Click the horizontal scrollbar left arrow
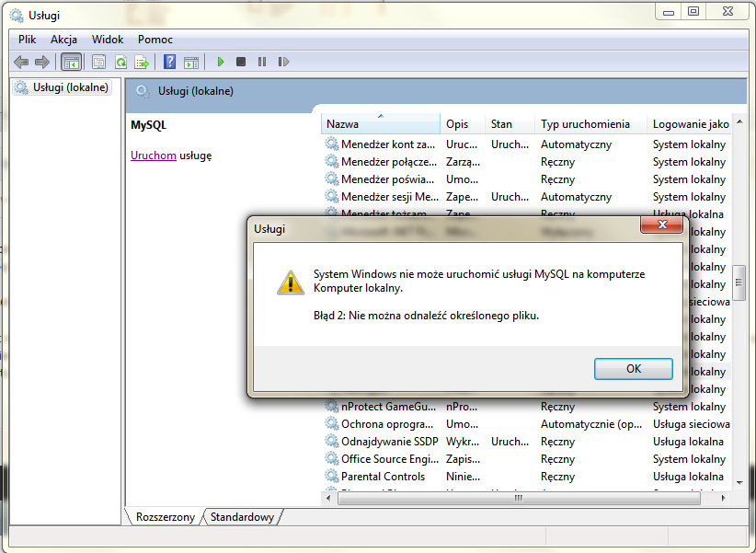The height and width of the screenshot is (553, 756). pyautogui.click(x=328, y=498)
